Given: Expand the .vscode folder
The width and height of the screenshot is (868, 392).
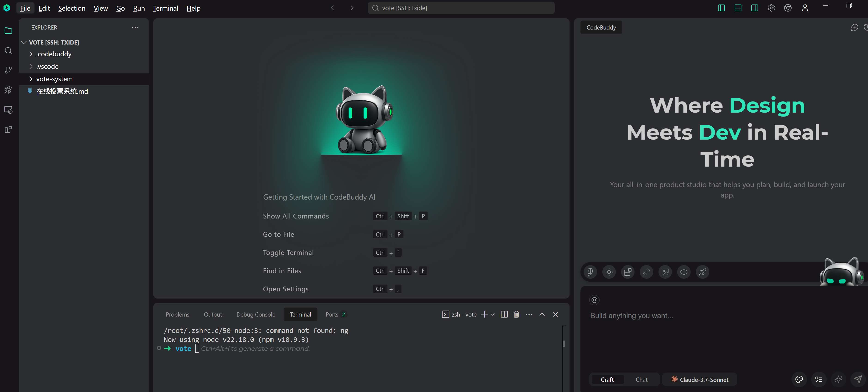Looking at the screenshot, I should tap(31, 66).
